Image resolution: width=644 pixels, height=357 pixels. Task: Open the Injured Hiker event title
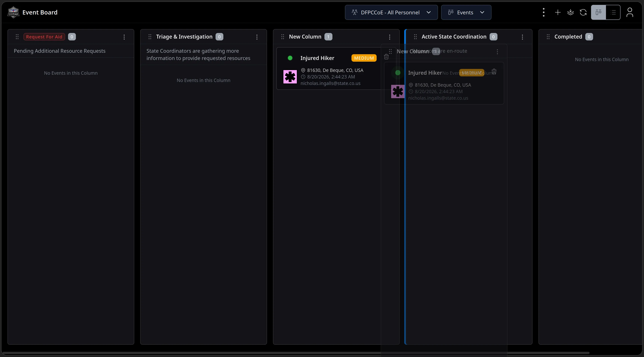[317, 58]
